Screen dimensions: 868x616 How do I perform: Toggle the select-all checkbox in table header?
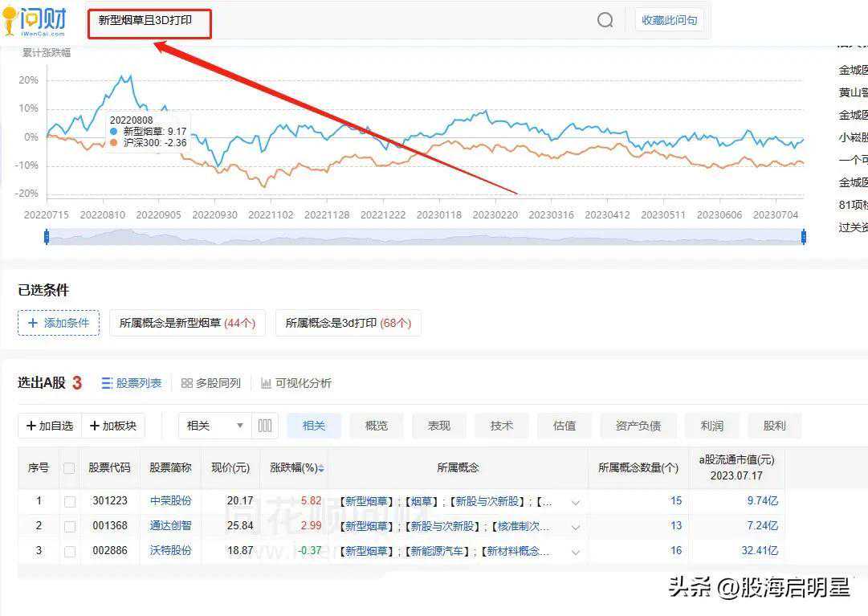[x=69, y=468]
